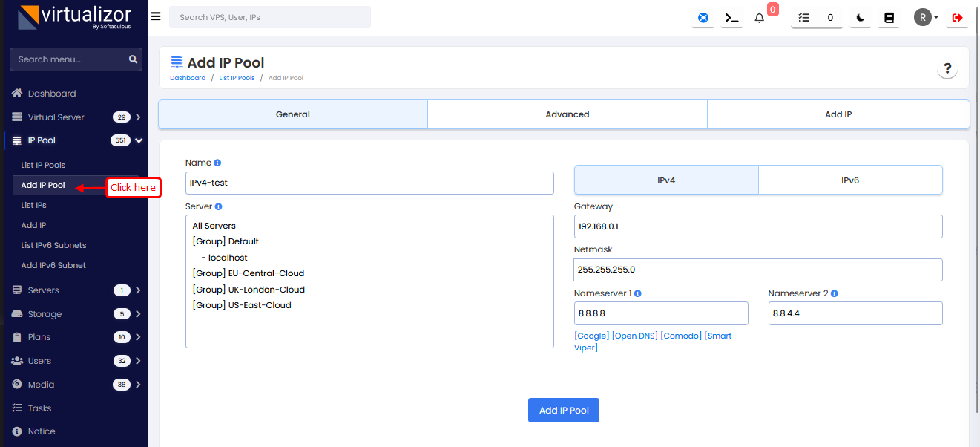Switch to the Add IP tab
Viewport: 980px width, 447px height.
pos(838,114)
